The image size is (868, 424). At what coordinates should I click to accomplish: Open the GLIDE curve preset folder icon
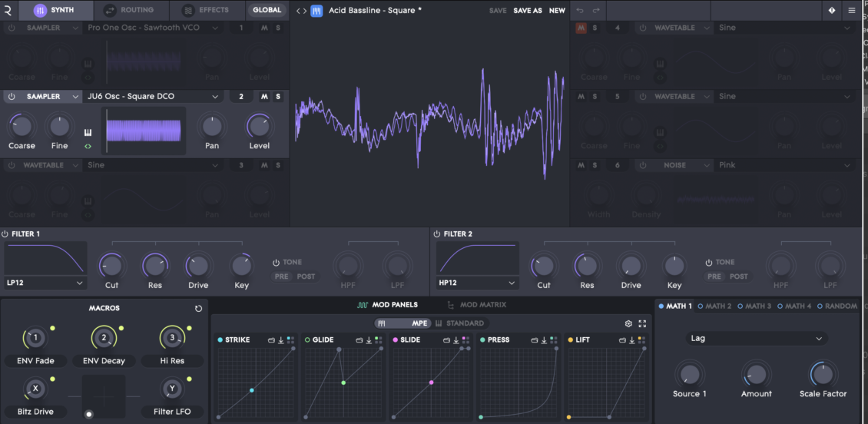click(x=359, y=340)
